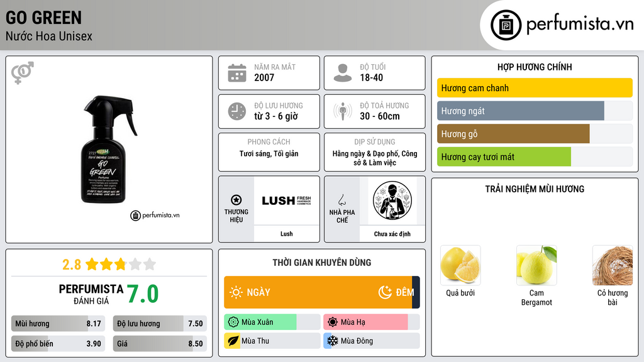
Task: Open the perfumer illustration thumbnail
Action: coord(392,200)
